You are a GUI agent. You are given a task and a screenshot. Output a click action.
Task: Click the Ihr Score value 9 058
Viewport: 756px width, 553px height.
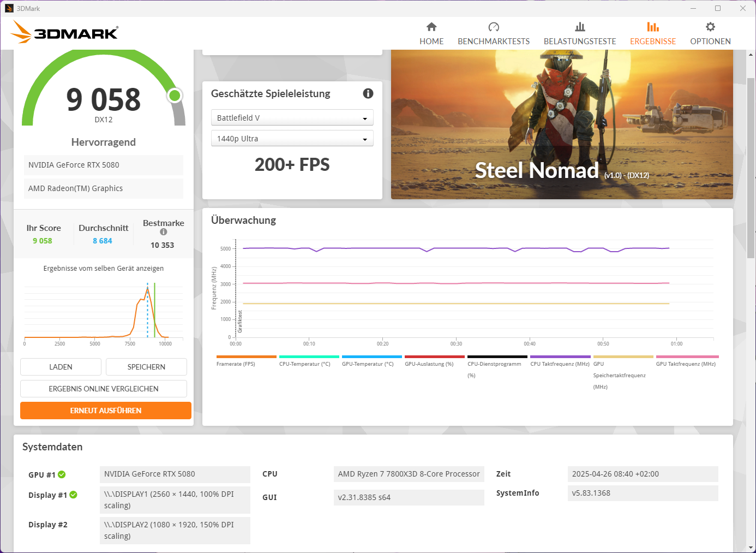pyautogui.click(x=43, y=241)
